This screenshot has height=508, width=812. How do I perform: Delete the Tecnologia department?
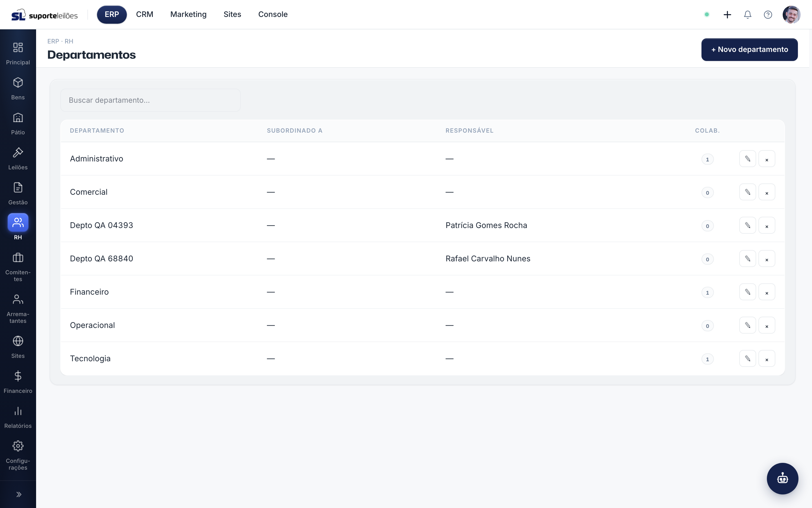766,358
